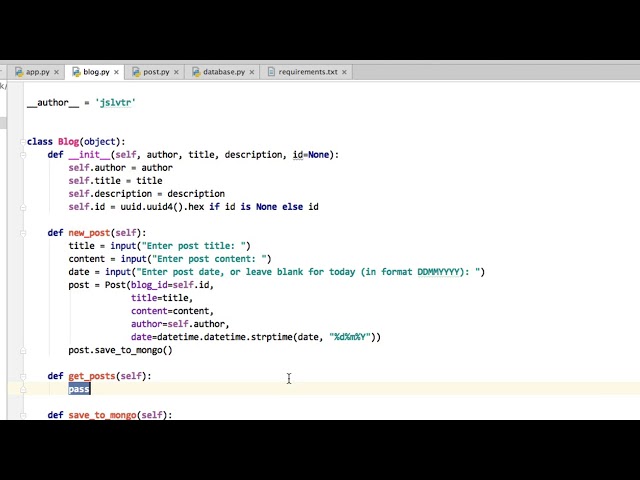Viewport: 640px width, 480px height.
Task: Click the get_posts method name
Action: click(x=92, y=376)
